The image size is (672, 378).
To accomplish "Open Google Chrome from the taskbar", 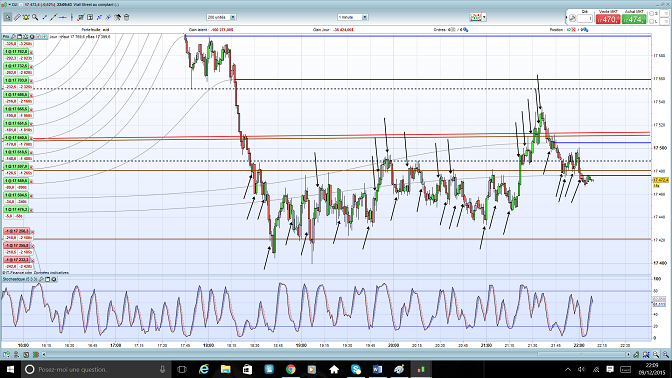I will [291, 369].
